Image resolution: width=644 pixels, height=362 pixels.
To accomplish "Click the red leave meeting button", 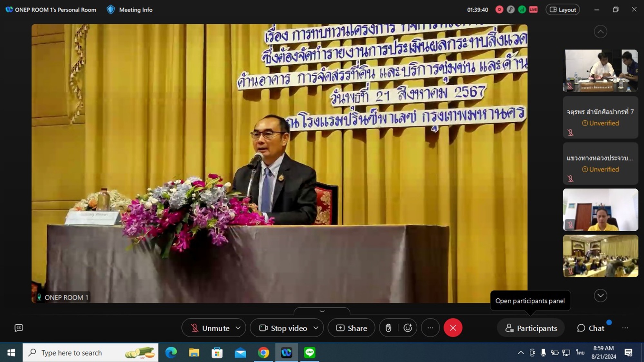I will tap(453, 328).
